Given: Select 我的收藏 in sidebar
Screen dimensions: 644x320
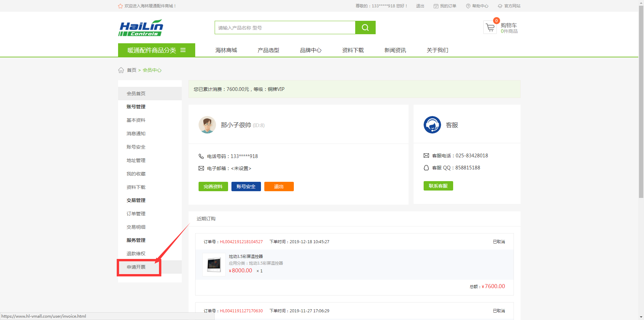Looking at the screenshot, I should click(x=136, y=174).
